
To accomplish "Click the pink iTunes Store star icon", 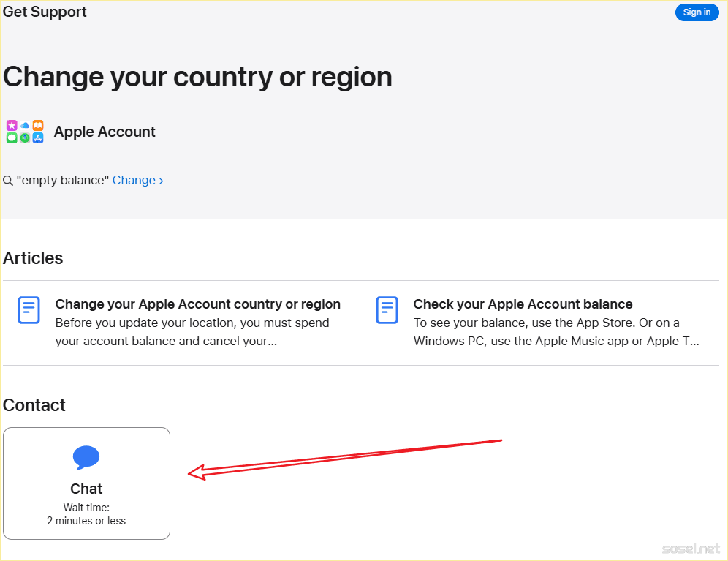I will point(12,126).
